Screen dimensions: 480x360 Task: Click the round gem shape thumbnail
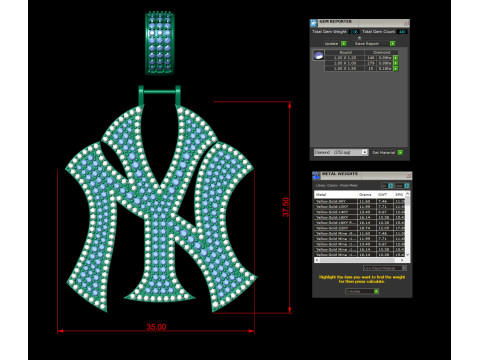coord(319,55)
